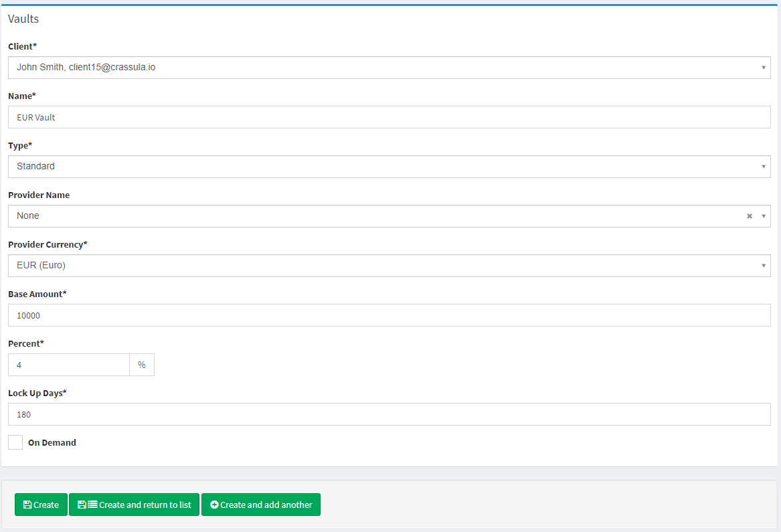781x532 pixels.
Task: Focus the Base Amount field with 10000
Action: (388, 315)
